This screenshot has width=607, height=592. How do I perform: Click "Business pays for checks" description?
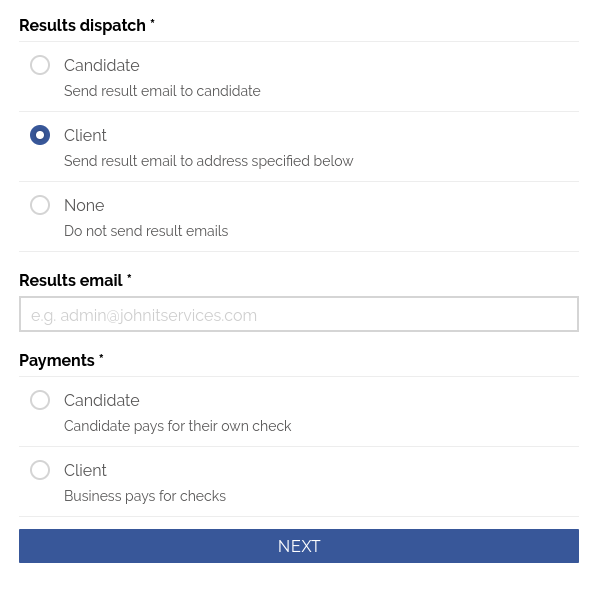pos(145,496)
